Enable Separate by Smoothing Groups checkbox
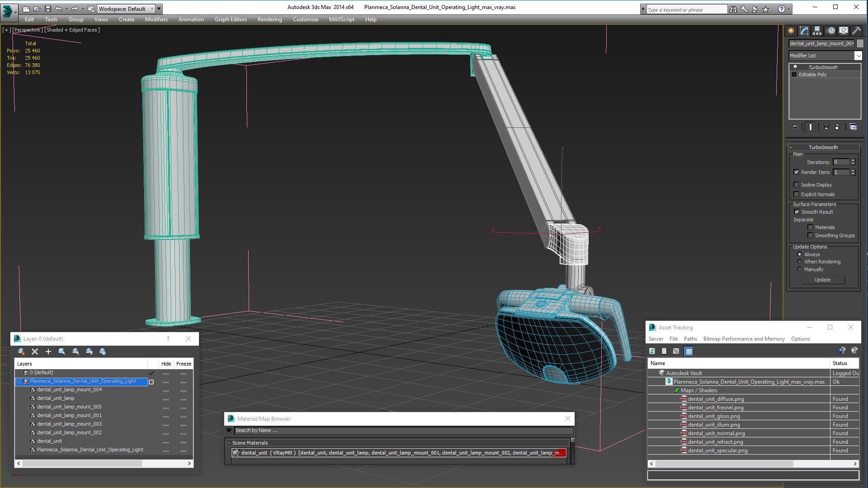868x488 pixels. coord(811,235)
